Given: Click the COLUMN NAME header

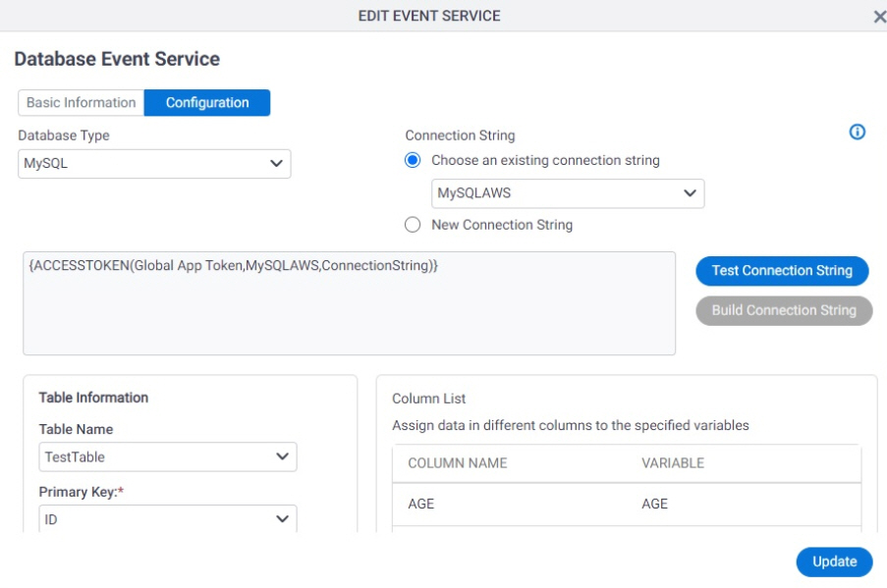Looking at the screenshot, I should click(x=457, y=463).
